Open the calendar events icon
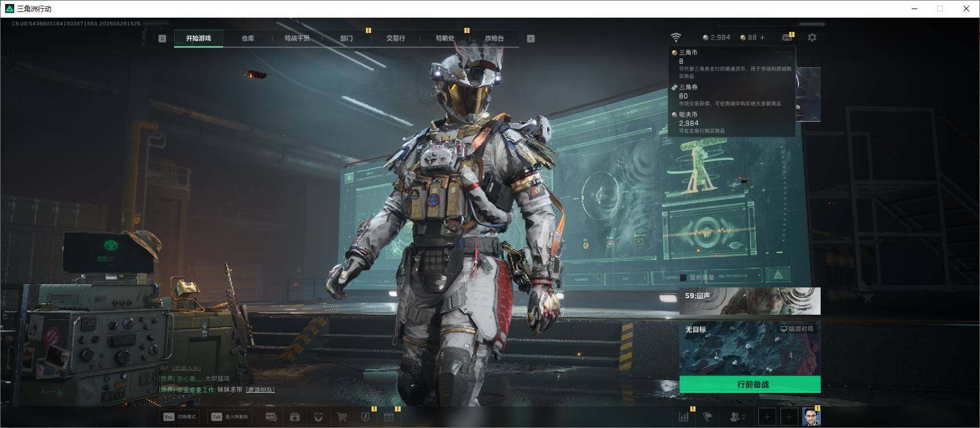Viewport: 980px width, 428px height. point(389,417)
